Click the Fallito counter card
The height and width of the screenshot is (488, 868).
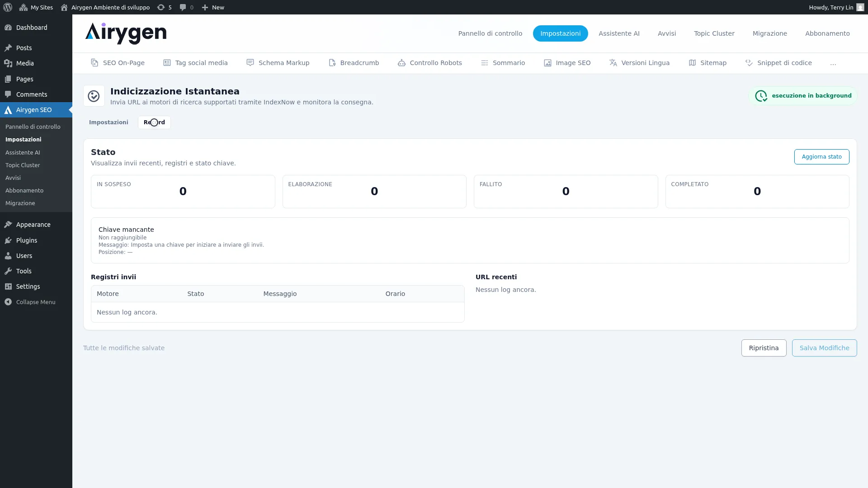[x=566, y=192]
